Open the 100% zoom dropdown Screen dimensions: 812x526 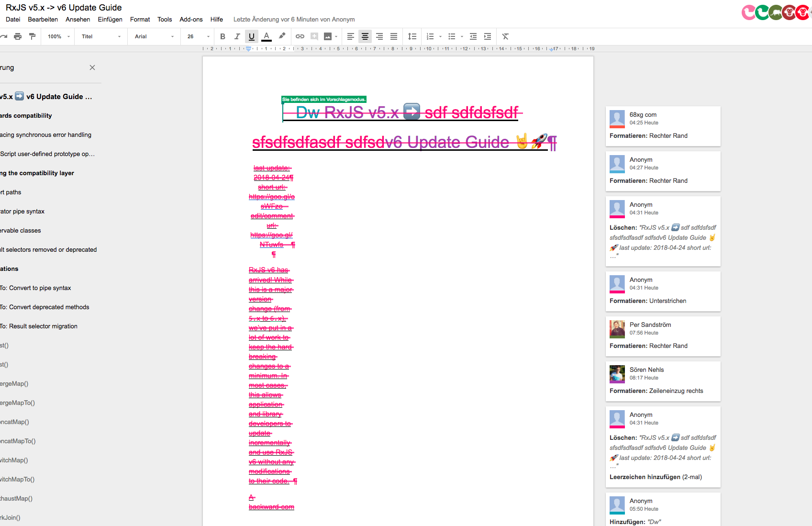coord(58,36)
